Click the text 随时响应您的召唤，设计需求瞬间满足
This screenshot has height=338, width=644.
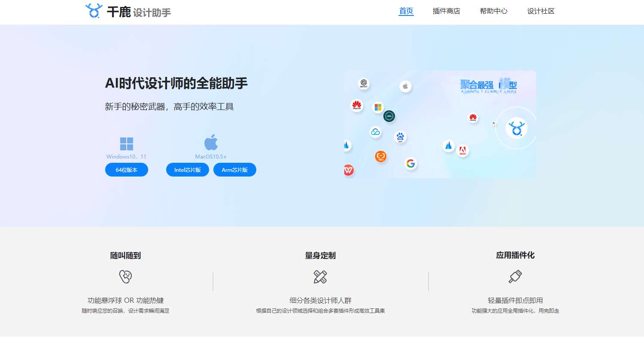click(125, 311)
